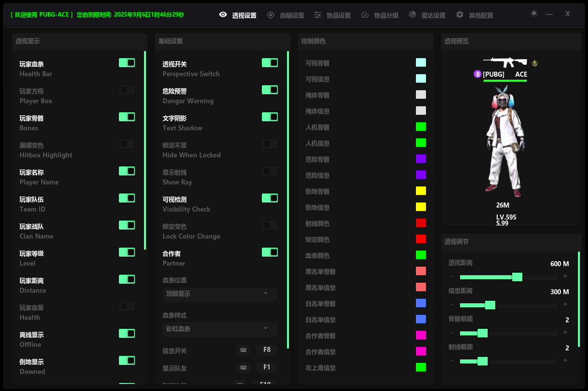Switch to the 物品设置 tab
The width and height of the screenshot is (588, 391).
332,15
